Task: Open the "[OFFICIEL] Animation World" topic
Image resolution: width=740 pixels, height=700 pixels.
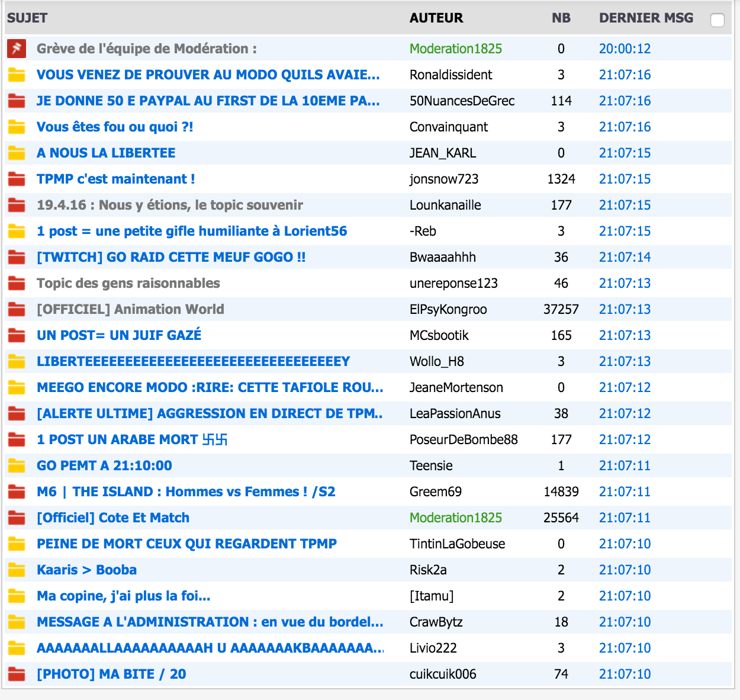Action: (130, 309)
